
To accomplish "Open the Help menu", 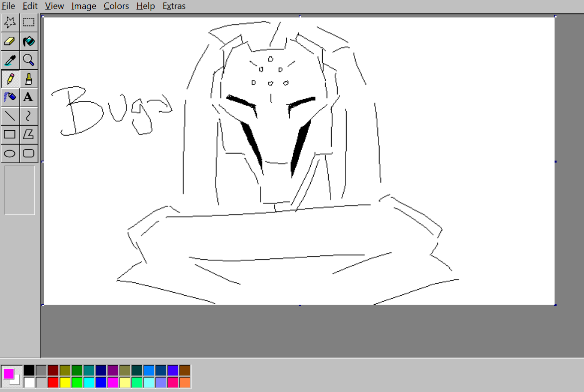I will coord(145,6).
